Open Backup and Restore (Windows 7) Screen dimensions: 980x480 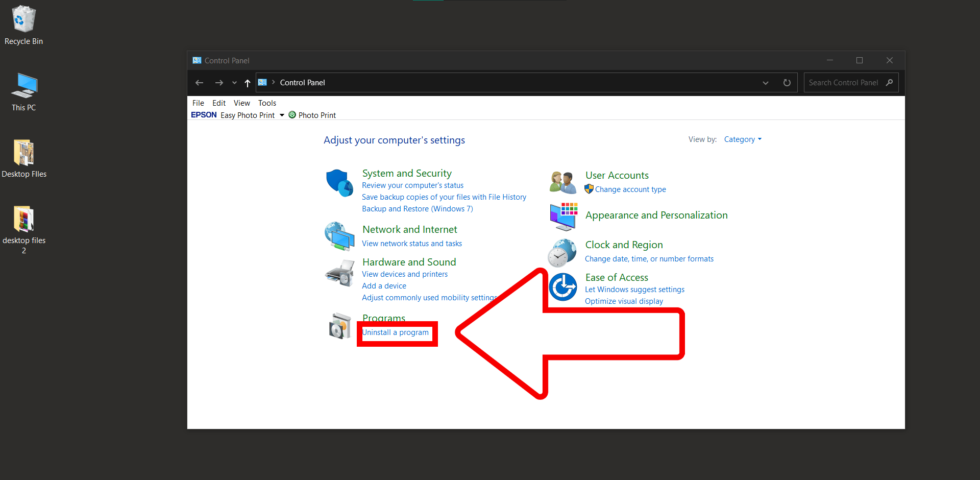[417, 208]
